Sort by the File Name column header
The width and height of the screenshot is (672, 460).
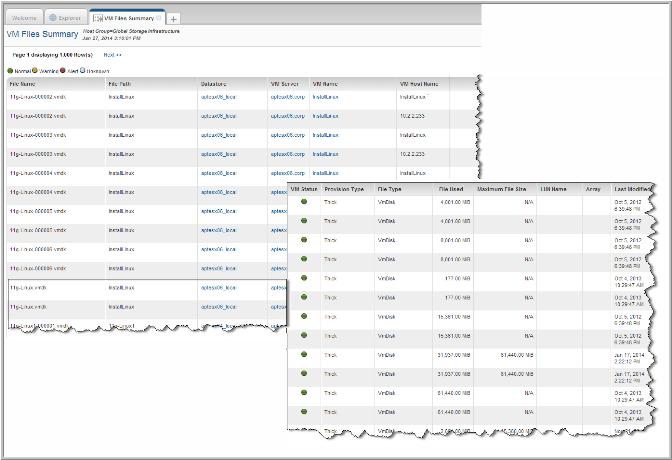click(22, 84)
